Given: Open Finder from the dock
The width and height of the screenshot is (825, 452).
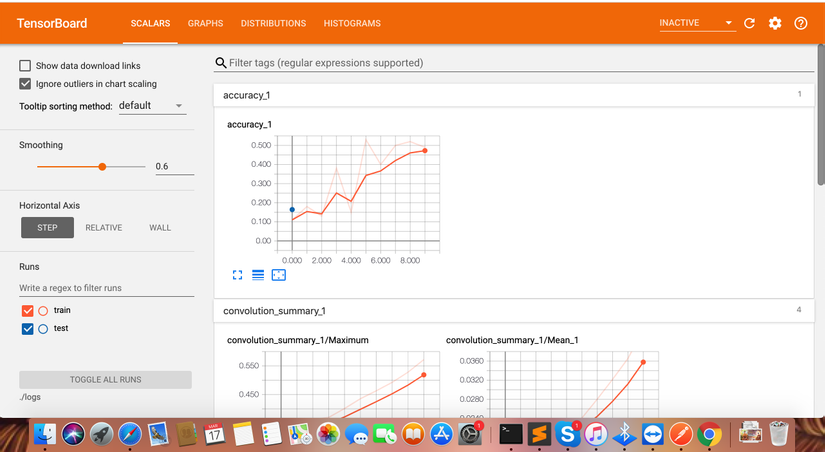Looking at the screenshot, I should [x=45, y=435].
